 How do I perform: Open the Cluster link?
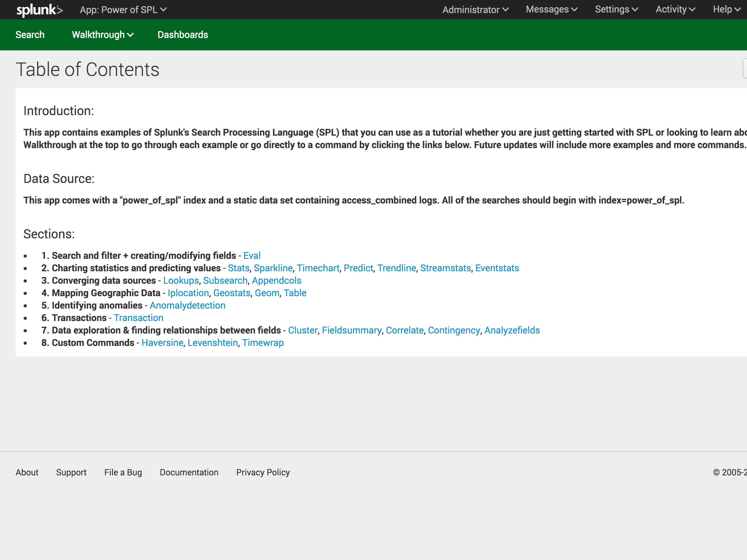(303, 330)
